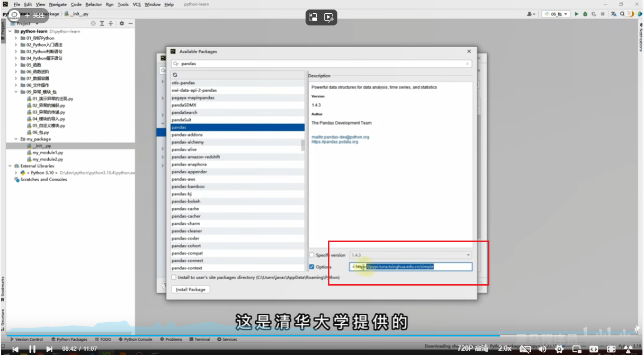
Task: Click the Select Opened File target icon
Action: 93,23
